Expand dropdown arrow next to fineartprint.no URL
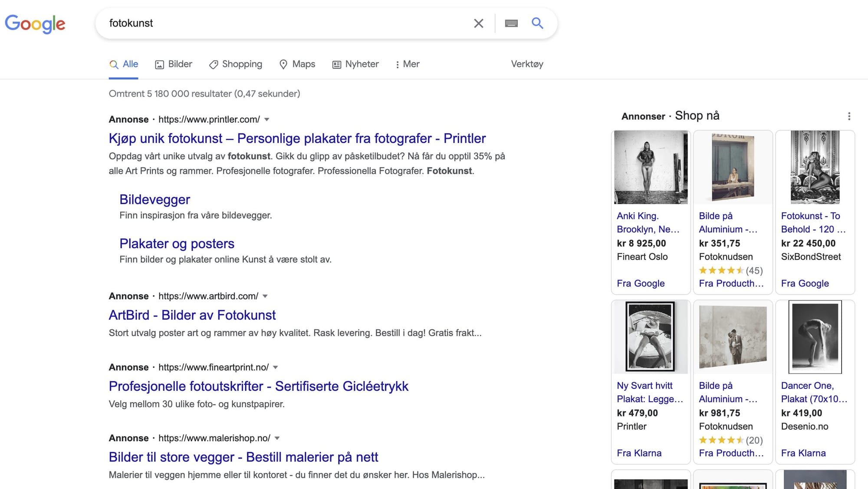Screen dimensions: 868x489 [275, 367]
